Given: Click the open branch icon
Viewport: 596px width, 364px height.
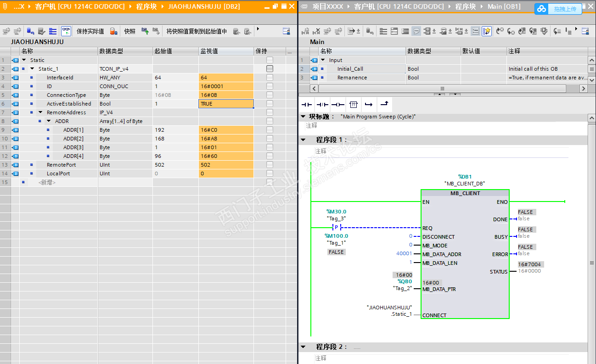Looking at the screenshot, I should click(x=369, y=105).
